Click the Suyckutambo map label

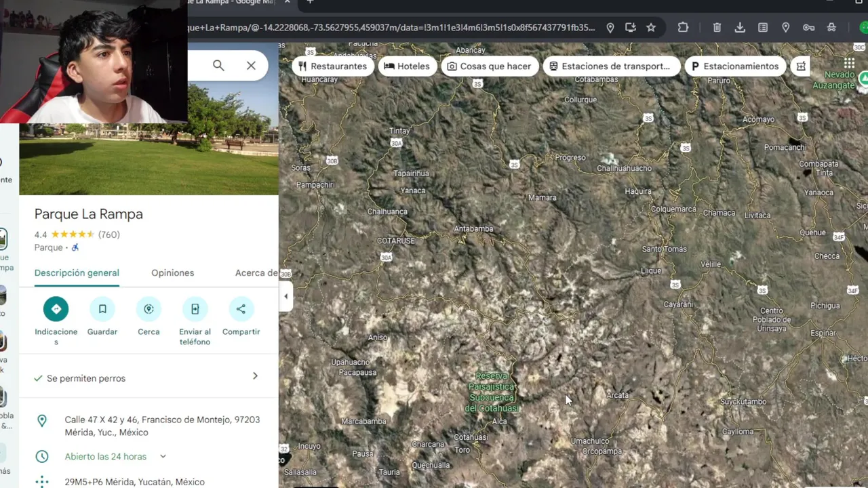point(743,402)
